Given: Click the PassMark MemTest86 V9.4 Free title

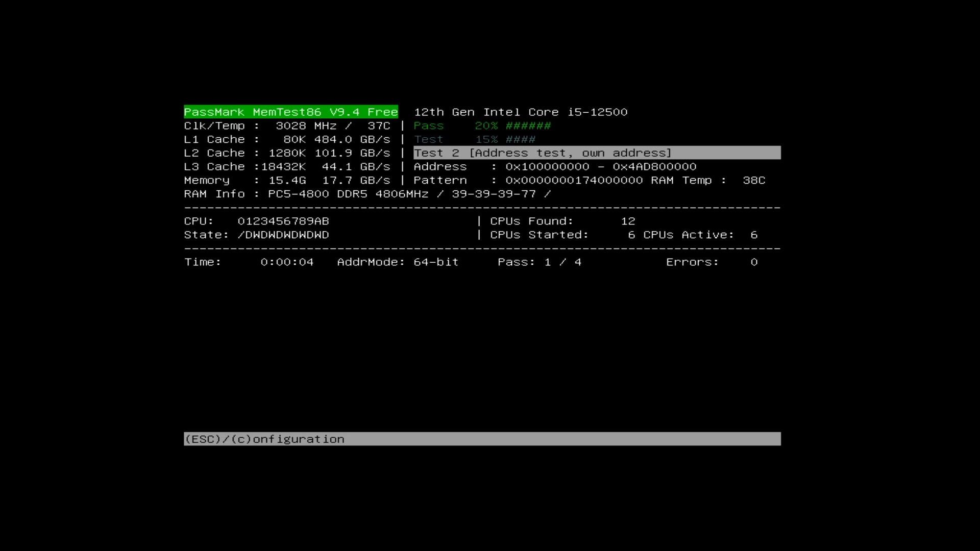Looking at the screenshot, I should coord(290,112).
